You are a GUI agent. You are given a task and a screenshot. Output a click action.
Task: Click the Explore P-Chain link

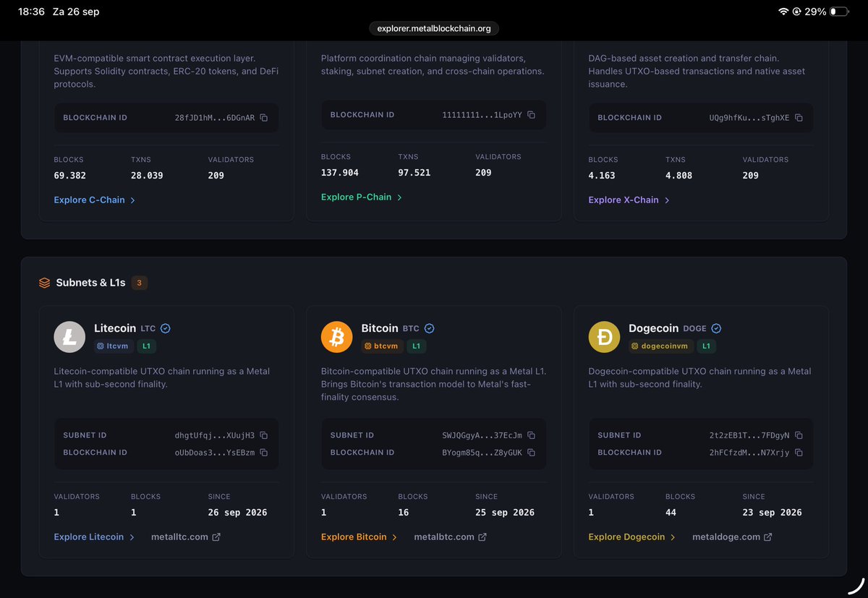(x=362, y=197)
